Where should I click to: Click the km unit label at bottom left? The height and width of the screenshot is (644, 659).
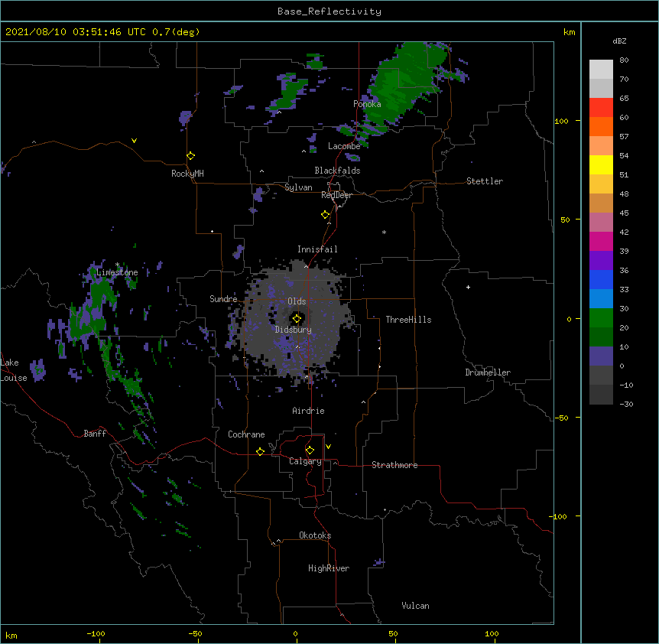[x=11, y=635]
